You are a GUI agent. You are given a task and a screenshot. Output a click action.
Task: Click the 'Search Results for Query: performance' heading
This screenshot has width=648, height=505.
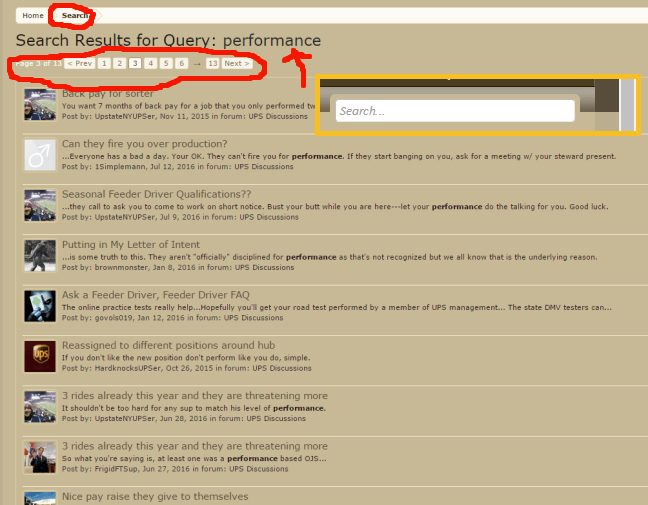168,40
